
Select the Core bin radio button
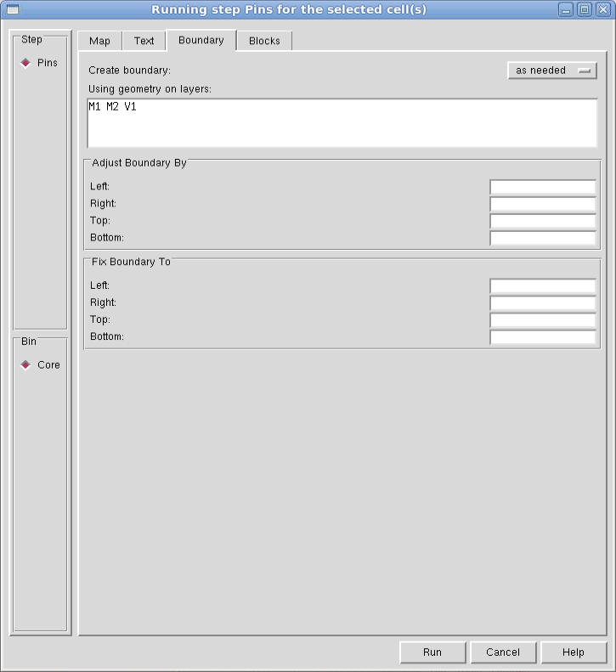(x=25, y=365)
